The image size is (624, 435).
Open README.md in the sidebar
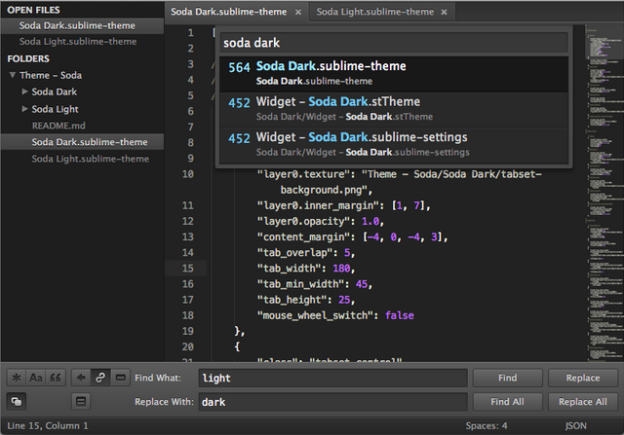58,126
